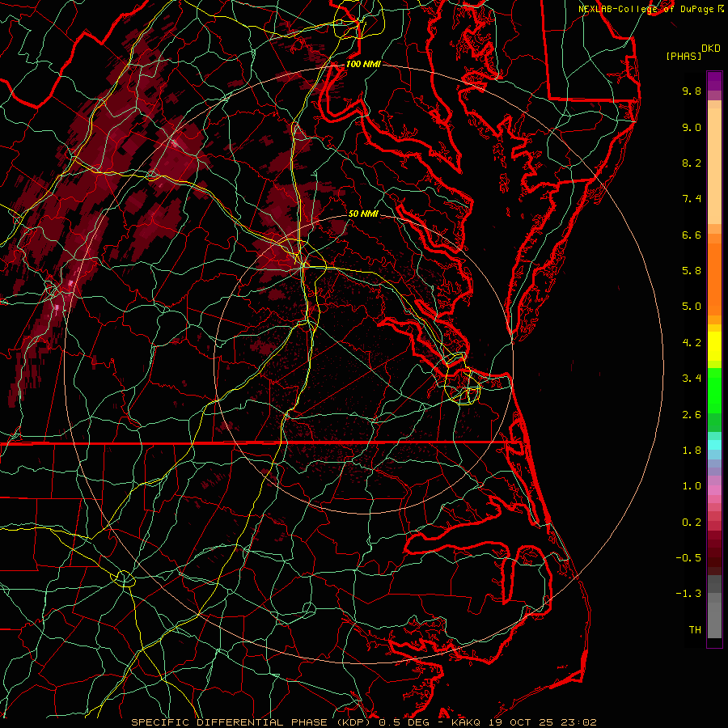
Task: Click the 9.8 value on the color scale
Action: point(692,91)
